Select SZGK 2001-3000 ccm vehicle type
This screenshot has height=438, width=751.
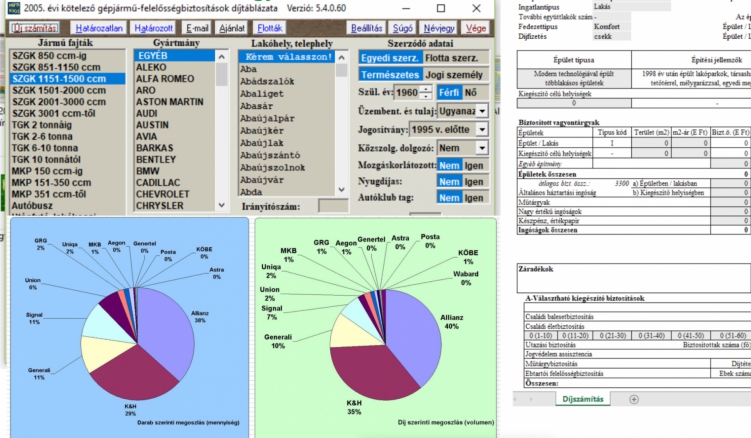point(68,102)
